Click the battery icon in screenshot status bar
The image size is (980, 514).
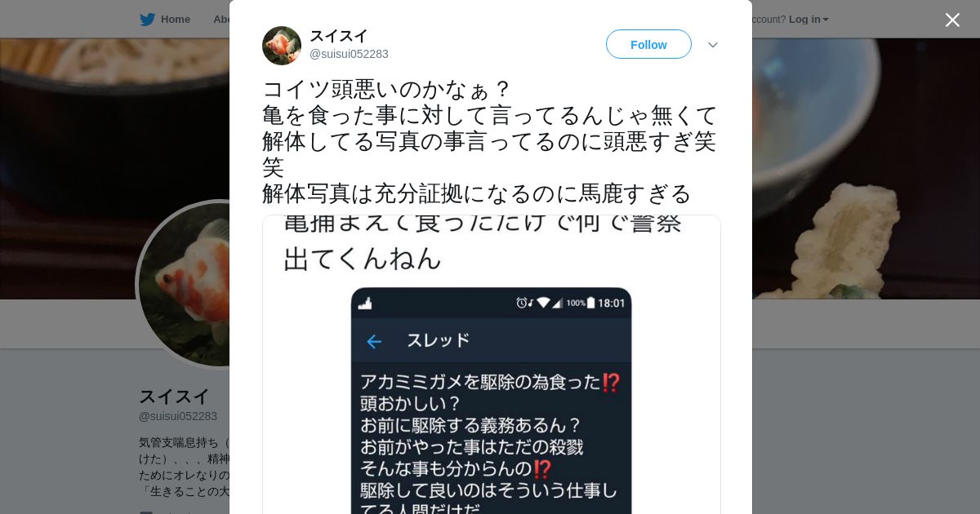click(591, 303)
